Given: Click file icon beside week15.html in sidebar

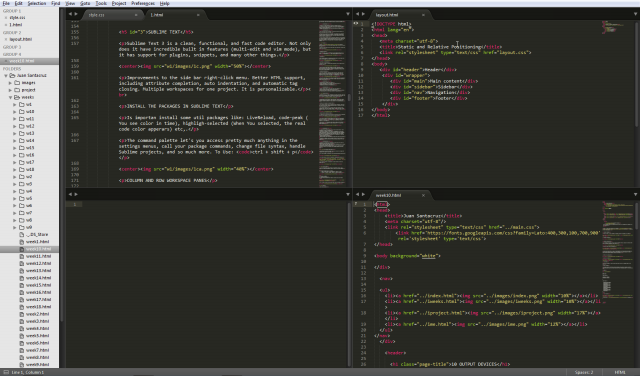Looking at the screenshot, I should 22,285.
